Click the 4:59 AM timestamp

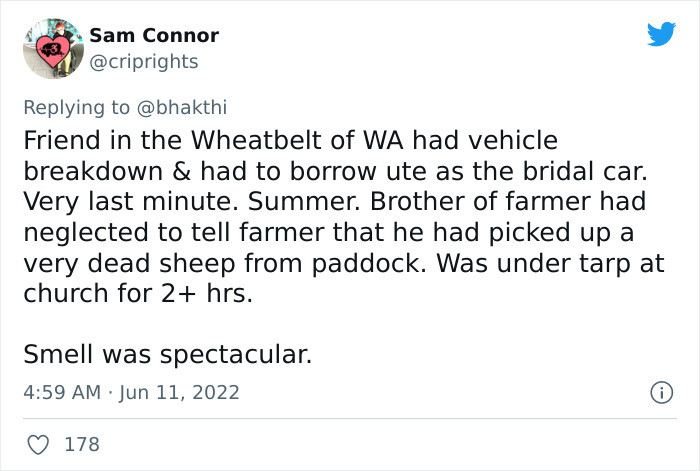pos(62,392)
